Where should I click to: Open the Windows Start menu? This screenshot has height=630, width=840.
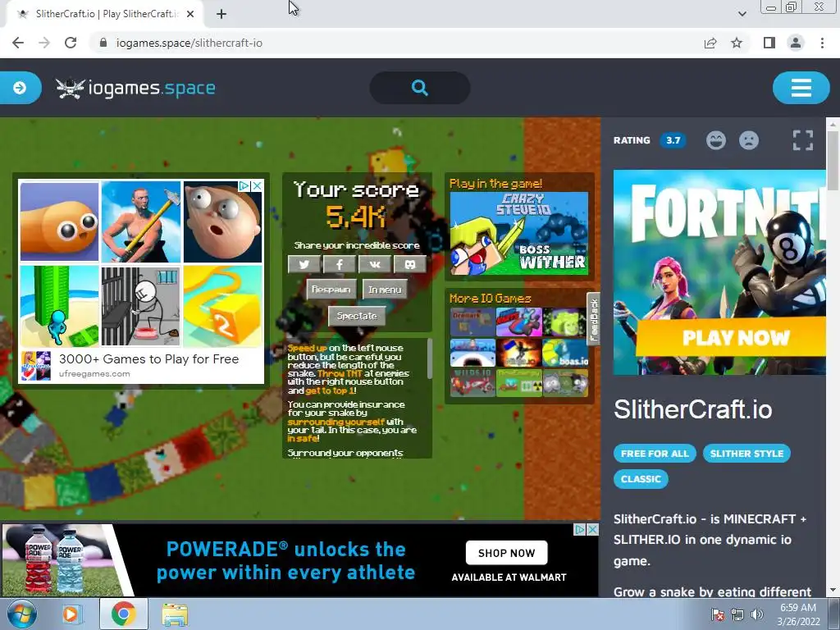click(x=22, y=614)
